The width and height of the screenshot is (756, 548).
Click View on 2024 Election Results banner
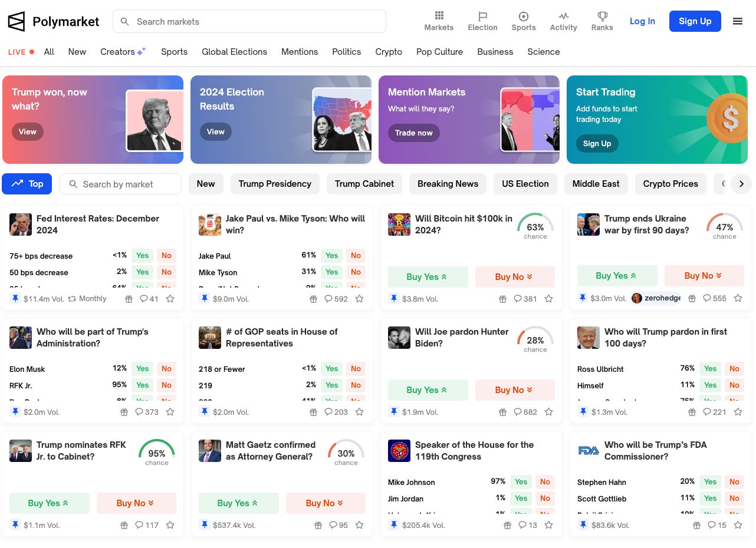pyautogui.click(x=215, y=131)
